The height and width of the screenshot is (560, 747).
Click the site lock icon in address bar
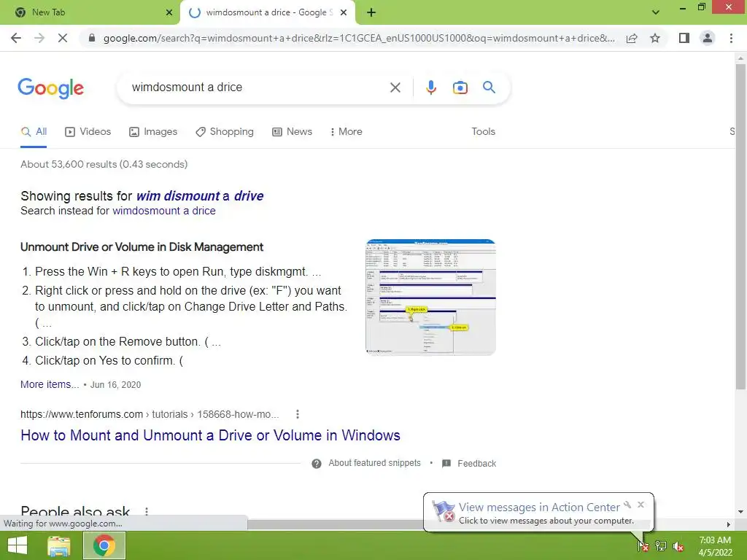click(x=92, y=38)
